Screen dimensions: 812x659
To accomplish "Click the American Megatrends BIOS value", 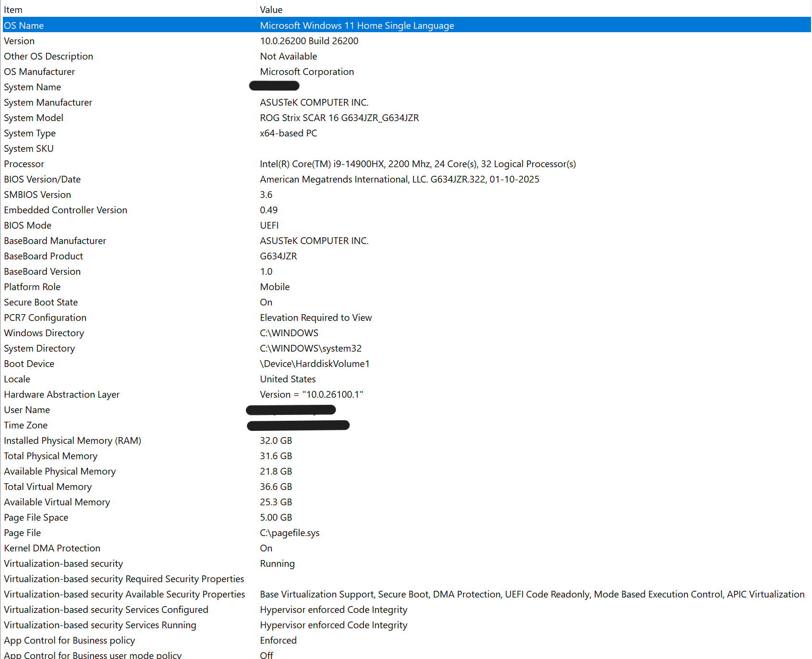I will 399,179.
